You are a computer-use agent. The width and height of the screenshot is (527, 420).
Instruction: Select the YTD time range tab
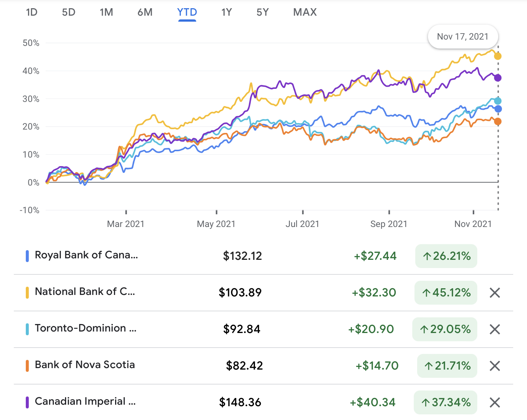click(187, 12)
